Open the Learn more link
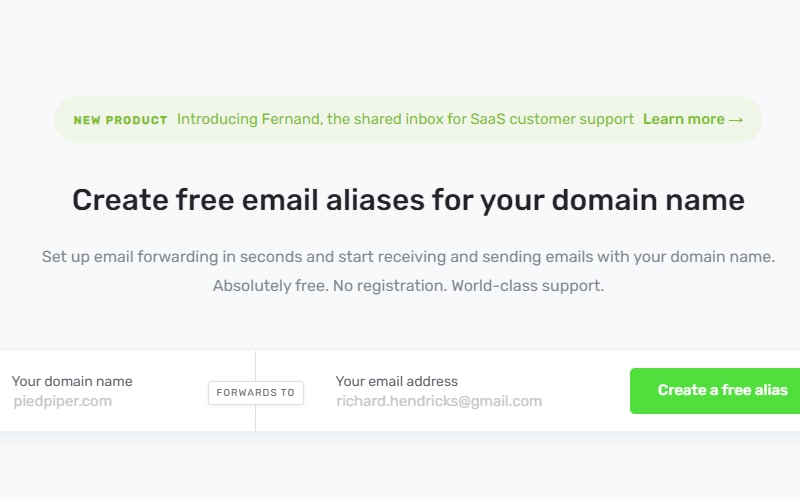The image size is (800, 500). tap(683, 119)
